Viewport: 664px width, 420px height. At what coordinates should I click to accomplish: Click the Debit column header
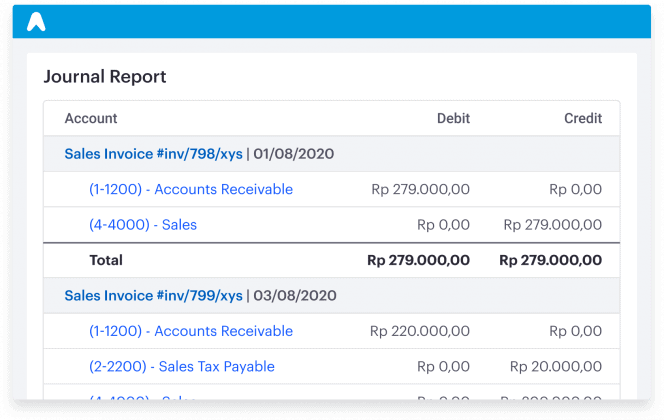point(453,119)
